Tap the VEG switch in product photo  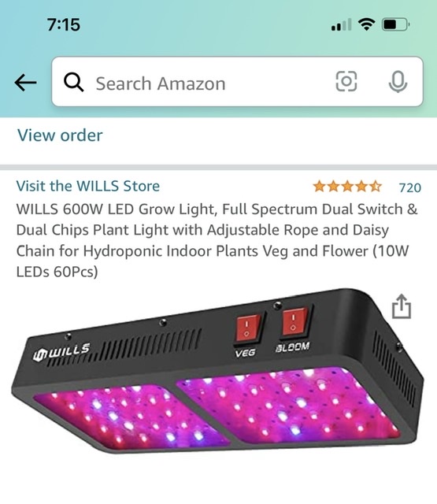click(248, 328)
